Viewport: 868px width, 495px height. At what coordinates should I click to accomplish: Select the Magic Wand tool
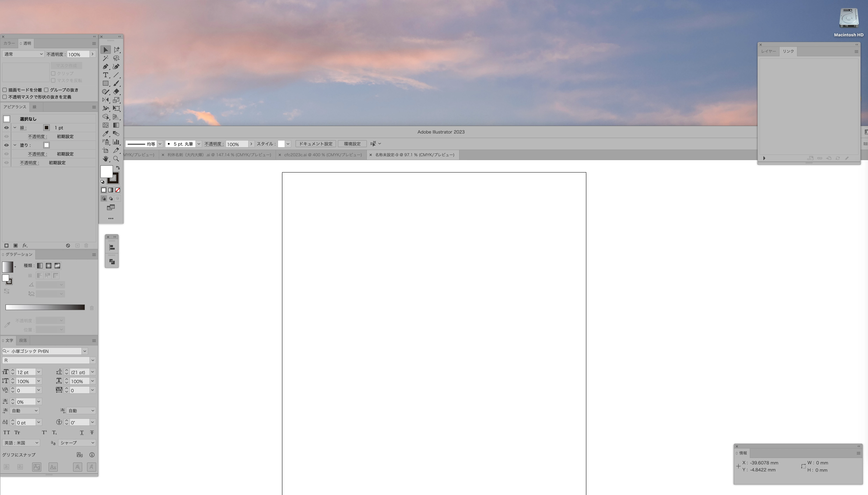pyautogui.click(x=105, y=59)
